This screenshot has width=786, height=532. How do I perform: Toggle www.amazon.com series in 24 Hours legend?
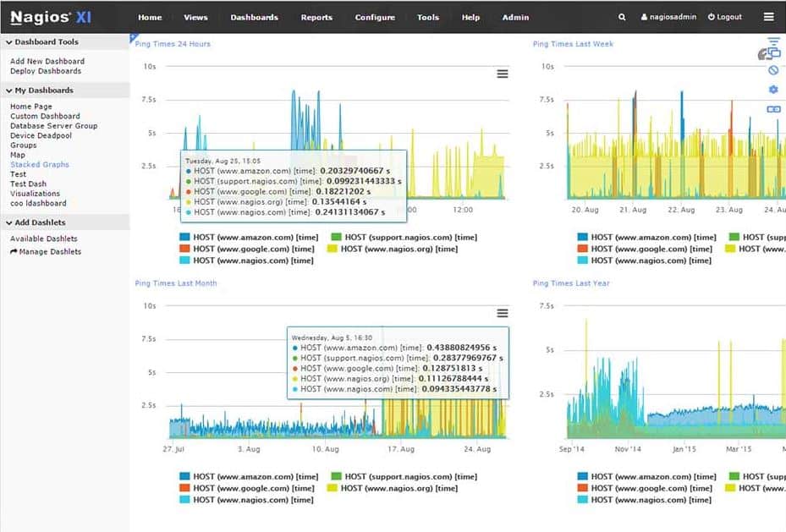tap(249, 238)
